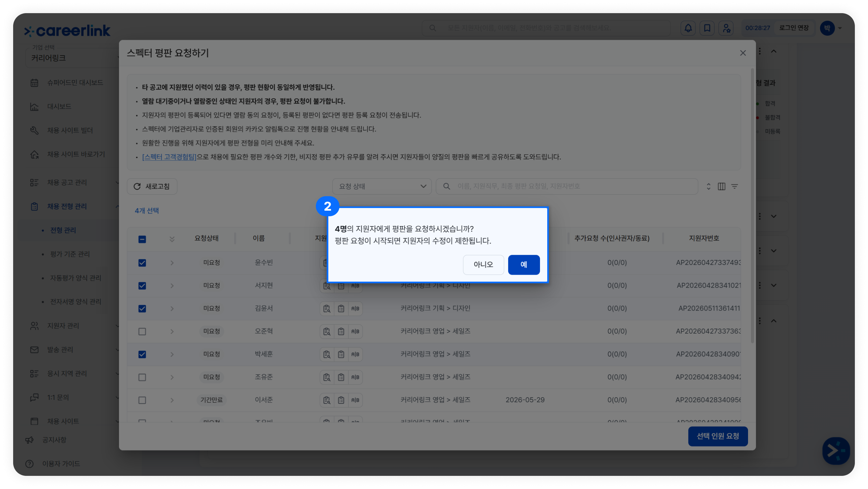The image size is (868, 489).
Task: Click the clipboard icon in 조유준's row
Action: coord(341,377)
